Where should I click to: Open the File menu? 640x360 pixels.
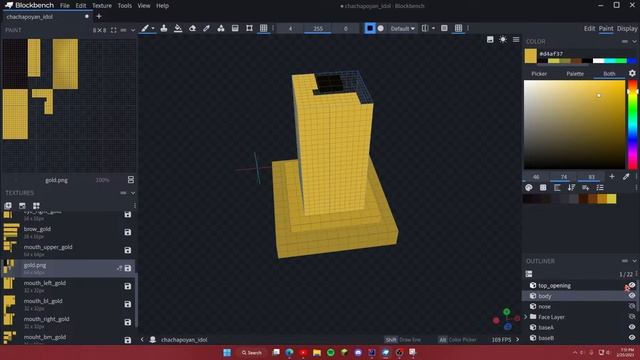click(64, 6)
